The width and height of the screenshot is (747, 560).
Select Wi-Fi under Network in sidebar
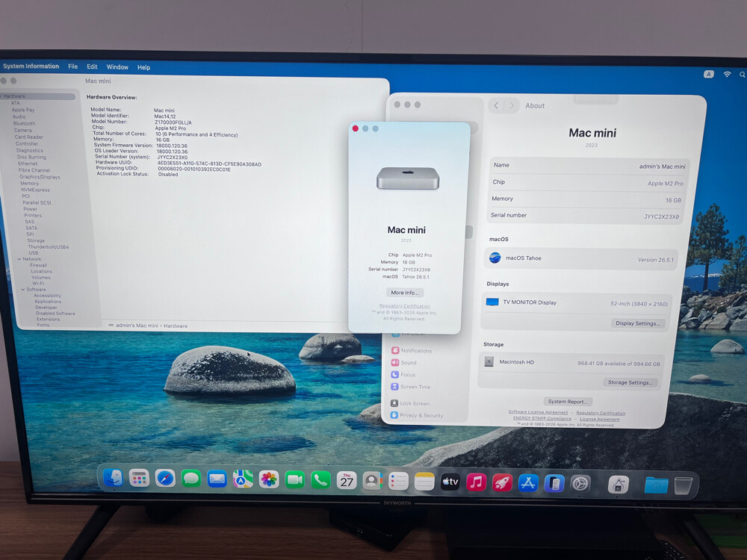pyautogui.click(x=38, y=283)
